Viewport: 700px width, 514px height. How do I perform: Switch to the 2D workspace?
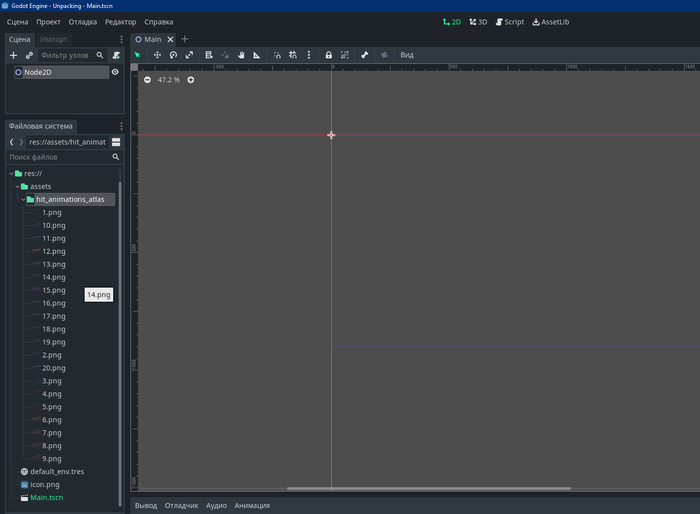pos(452,22)
